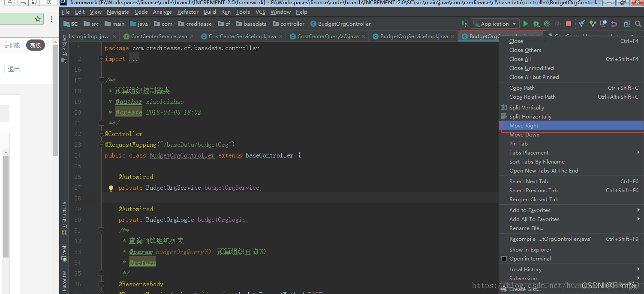Open the Analyze menu

162,12
